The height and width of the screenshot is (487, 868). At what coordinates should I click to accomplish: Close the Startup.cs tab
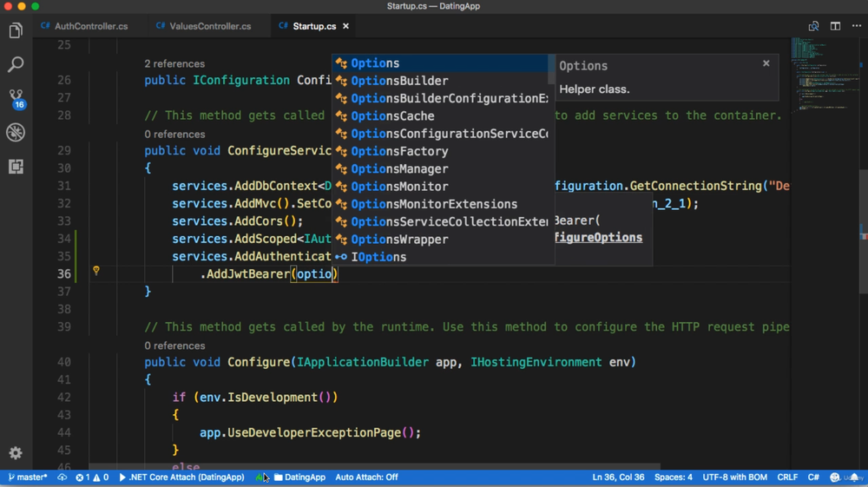tap(345, 26)
